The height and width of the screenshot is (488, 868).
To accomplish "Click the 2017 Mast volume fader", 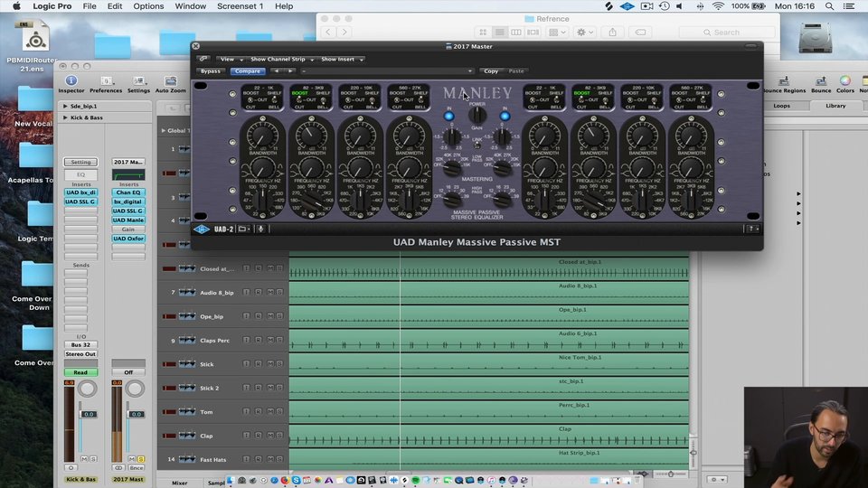I will 137,414.
